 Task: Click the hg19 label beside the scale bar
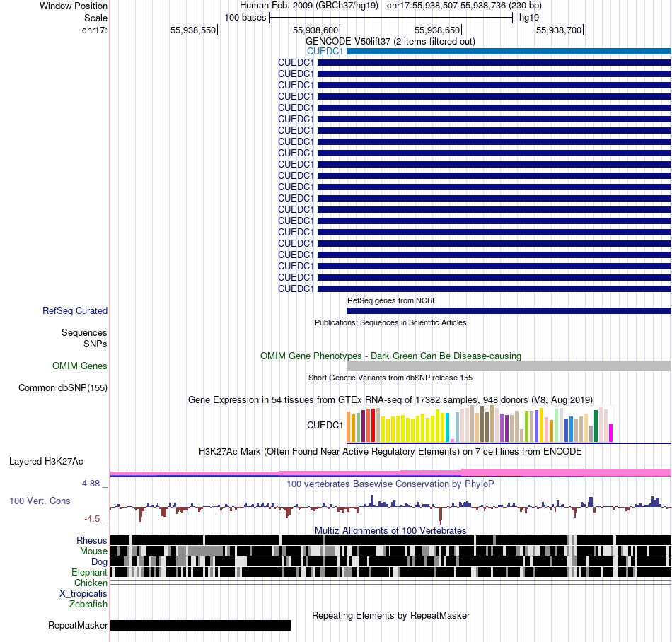pyautogui.click(x=529, y=18)
